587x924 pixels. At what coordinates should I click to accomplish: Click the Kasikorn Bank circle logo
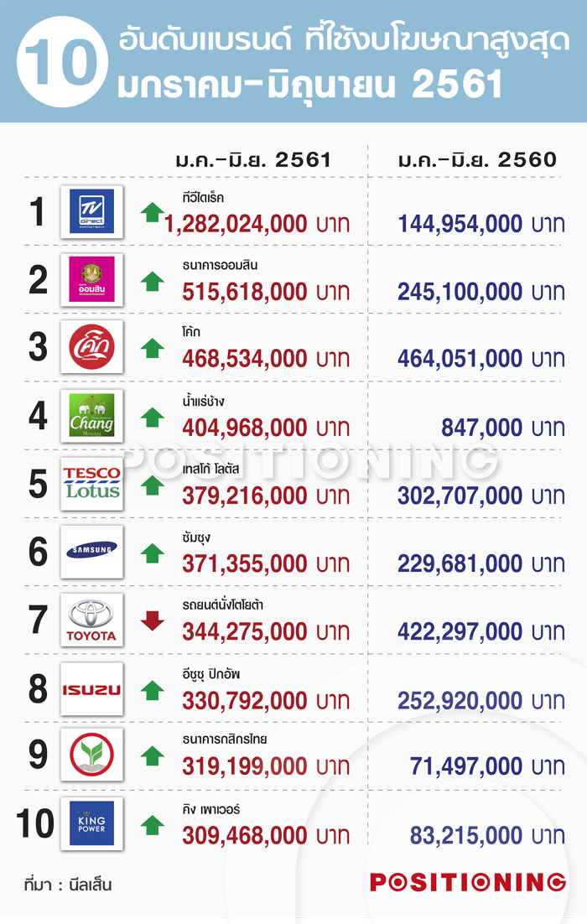click(x=92, y=755)
